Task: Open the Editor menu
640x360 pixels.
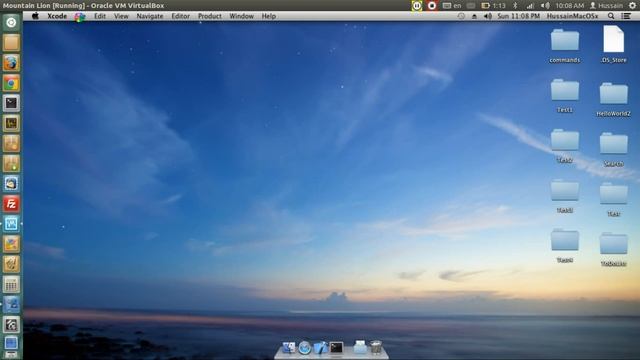Action: [180, 16]
